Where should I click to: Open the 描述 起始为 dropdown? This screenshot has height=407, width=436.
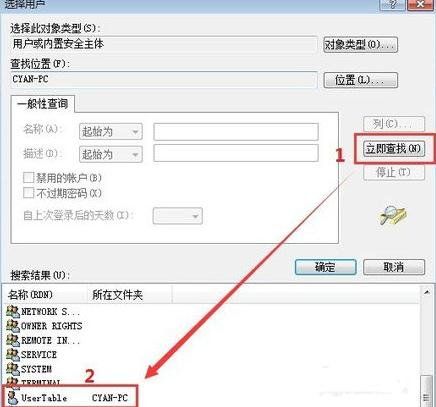[111, 154]
